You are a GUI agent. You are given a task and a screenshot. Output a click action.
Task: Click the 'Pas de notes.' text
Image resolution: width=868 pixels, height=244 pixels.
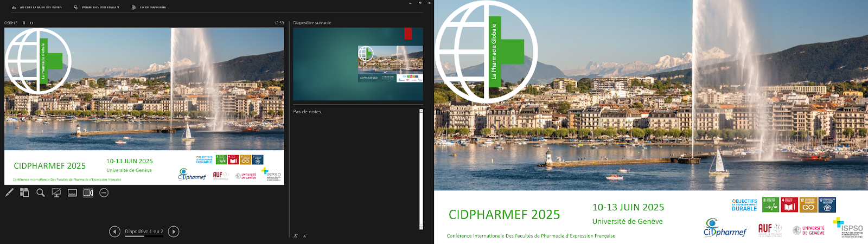pos(308,112)
